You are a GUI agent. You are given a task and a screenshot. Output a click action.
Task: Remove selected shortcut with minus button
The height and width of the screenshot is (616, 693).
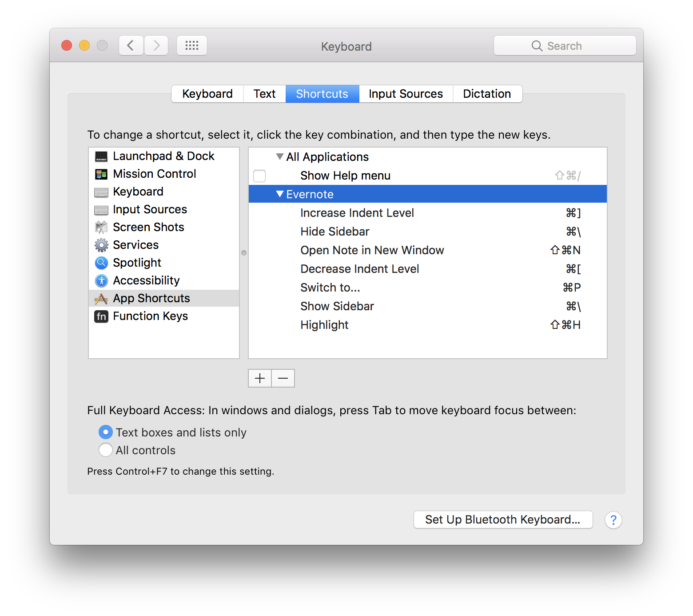[x=283, y=378]
